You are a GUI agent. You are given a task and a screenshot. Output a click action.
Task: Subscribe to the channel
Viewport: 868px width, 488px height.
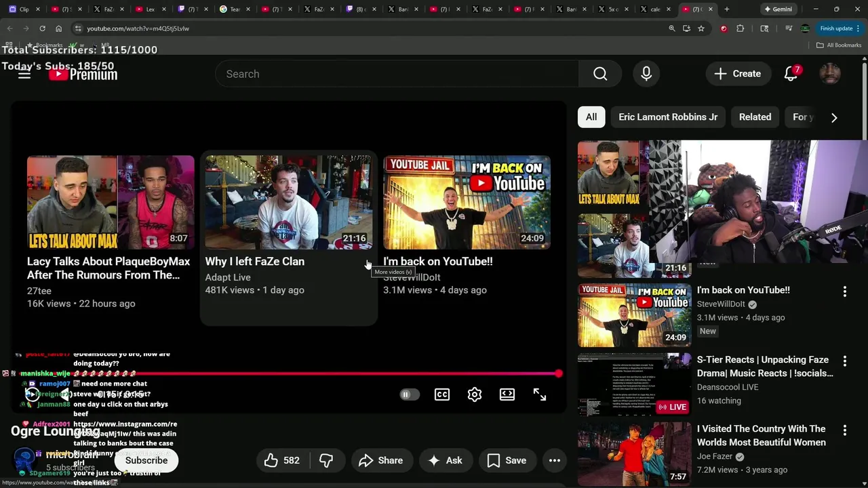click(x=146, y=460)
